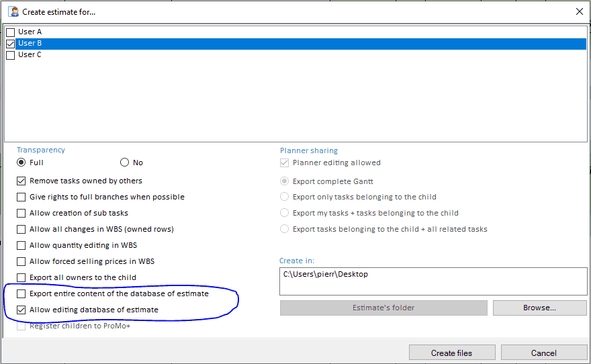
Task: Uncheck Allow editing database of estimate
Action: (21, 310)
